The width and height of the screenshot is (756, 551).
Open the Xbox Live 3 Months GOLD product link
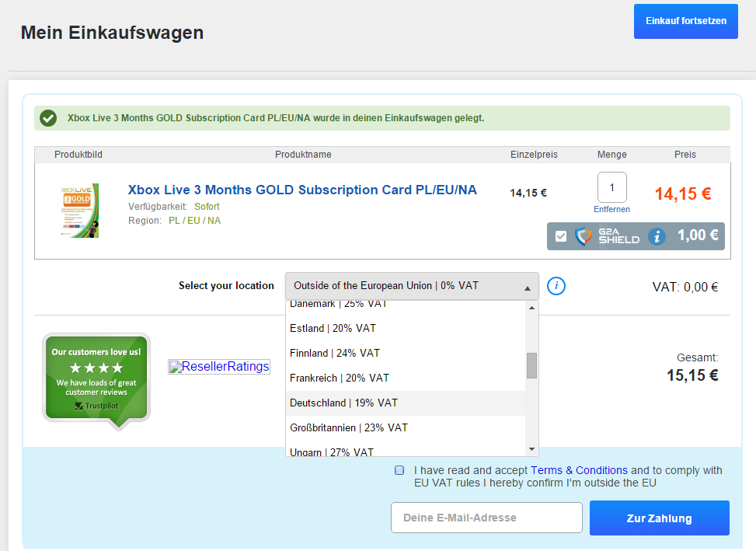302,190
